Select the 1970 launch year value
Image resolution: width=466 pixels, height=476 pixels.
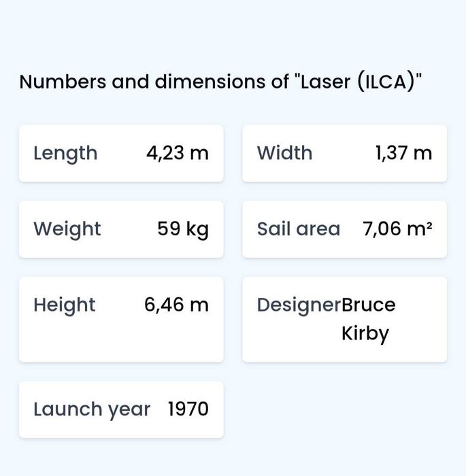[188, 409]
